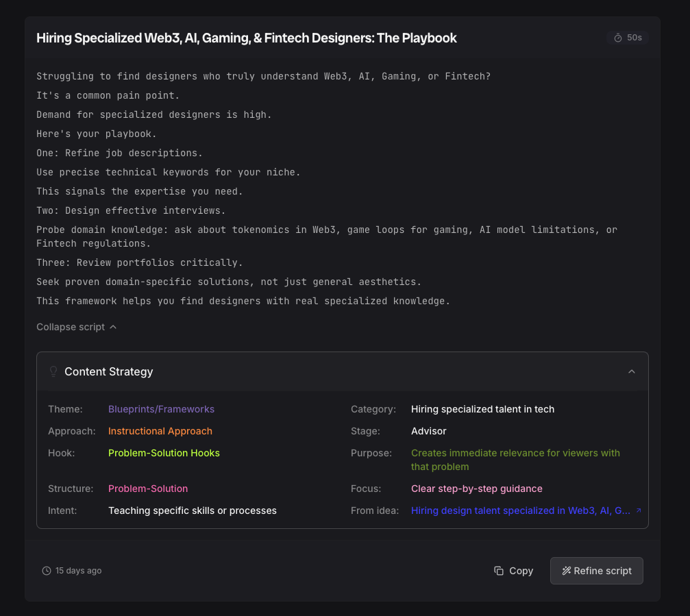Image resolution: width=690 pixels, height=616 pixels.
Task: Click the line Three: Review portfolios critically
Action: pyautogui.click(x=140, y=262)
